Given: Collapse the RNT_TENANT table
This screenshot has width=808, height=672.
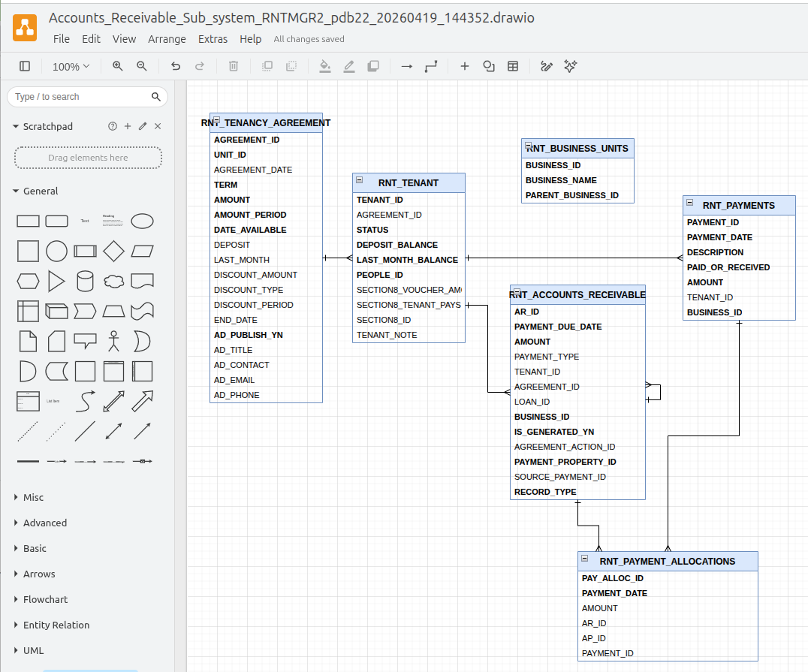Looking at the screenshot, I should tap(360, 180).
